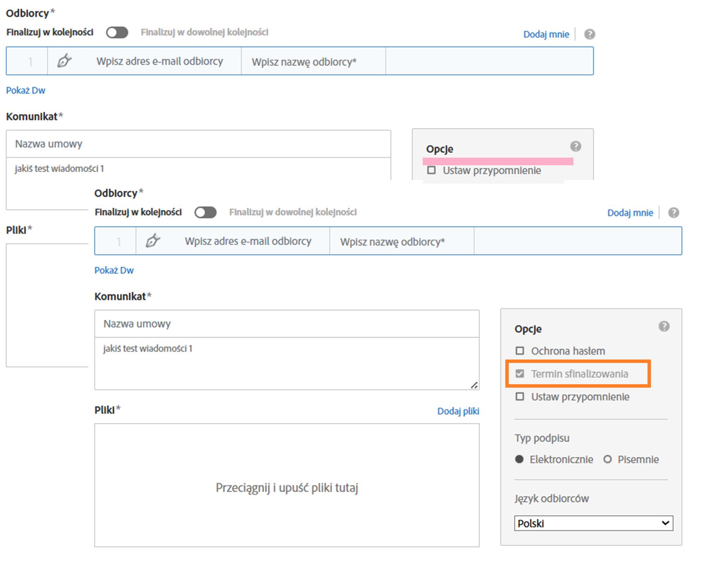Open recipients help icon in the lower form
This screenshot has width=728, height=587.
click(x=674, y=213)
